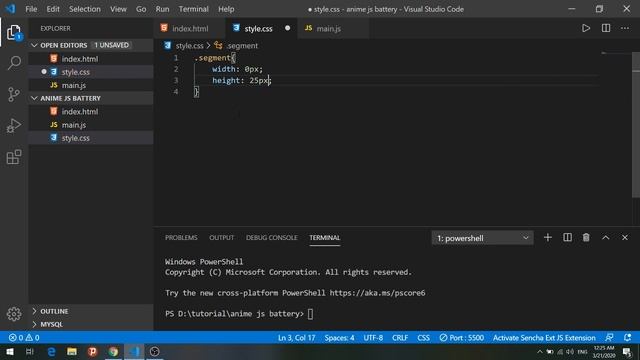This screenshot has width=640, height=360.
Task: Open notifications bell in status bar
Action: (628, 338)
